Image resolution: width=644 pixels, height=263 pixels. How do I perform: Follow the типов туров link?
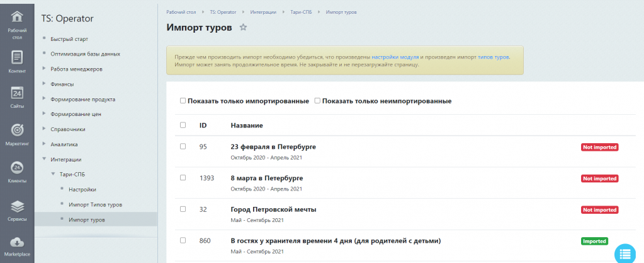[494, 57]
